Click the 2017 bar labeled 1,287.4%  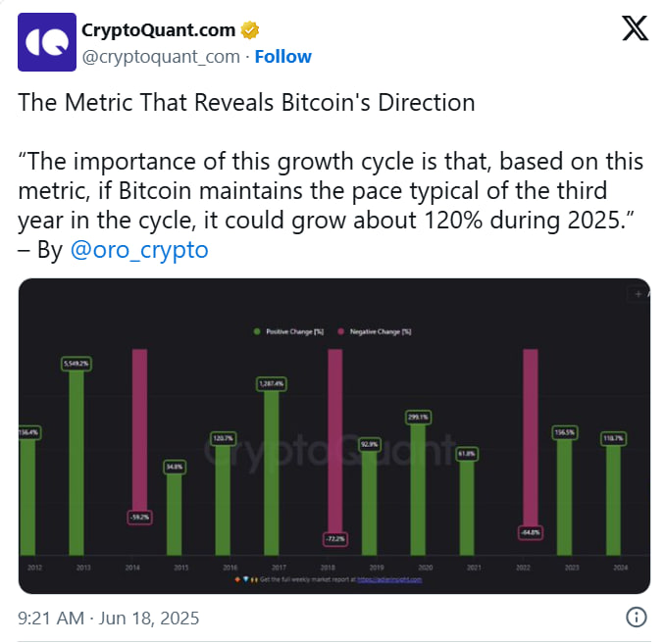coord(272,471)
